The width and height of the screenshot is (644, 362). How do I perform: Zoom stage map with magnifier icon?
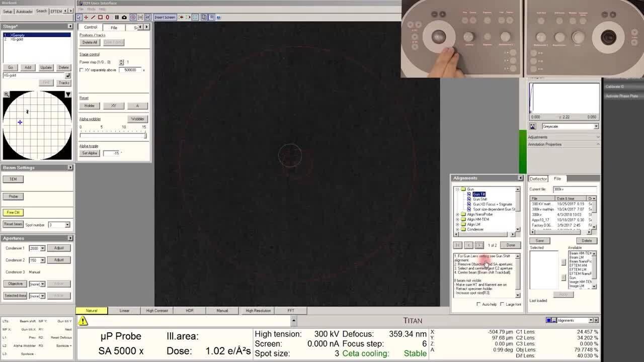tap(7, 95)
